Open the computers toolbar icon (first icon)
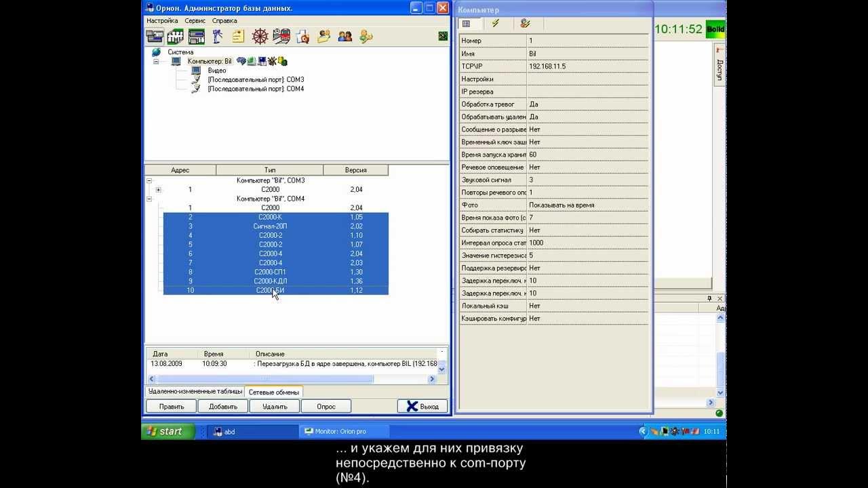Screen dimensions: 868x488 (155, 37)
